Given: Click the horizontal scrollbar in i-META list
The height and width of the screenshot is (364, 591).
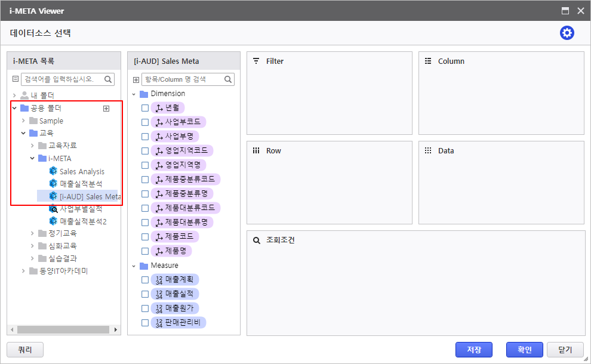Looking at the screenshot, I should pos(63,330).
